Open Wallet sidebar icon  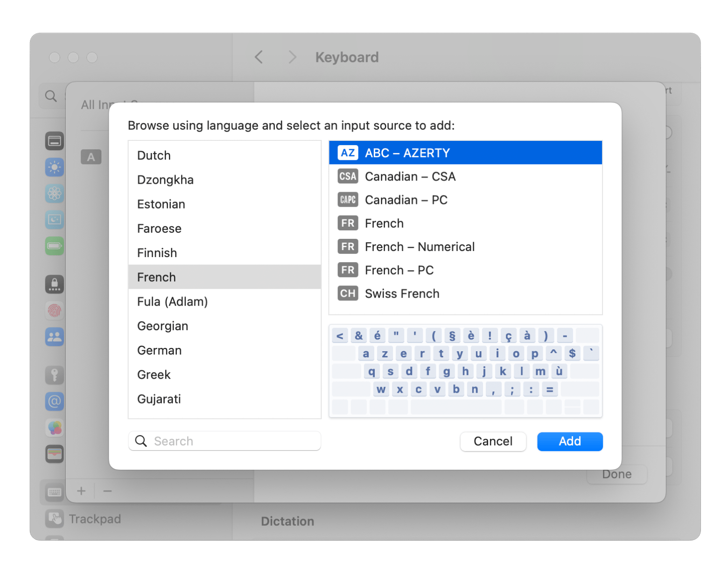(55, 453)
